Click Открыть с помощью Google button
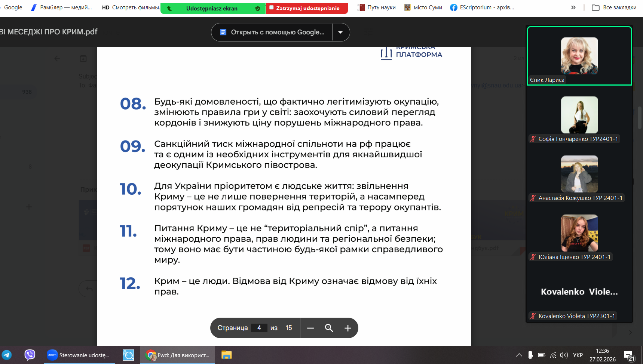Image resolution: width=643 pixels, height=364 pixels. (x=272, y=32)
